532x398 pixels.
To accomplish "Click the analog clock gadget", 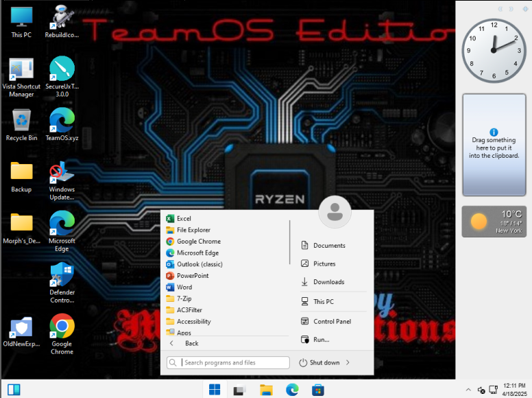I will point(494,51).
